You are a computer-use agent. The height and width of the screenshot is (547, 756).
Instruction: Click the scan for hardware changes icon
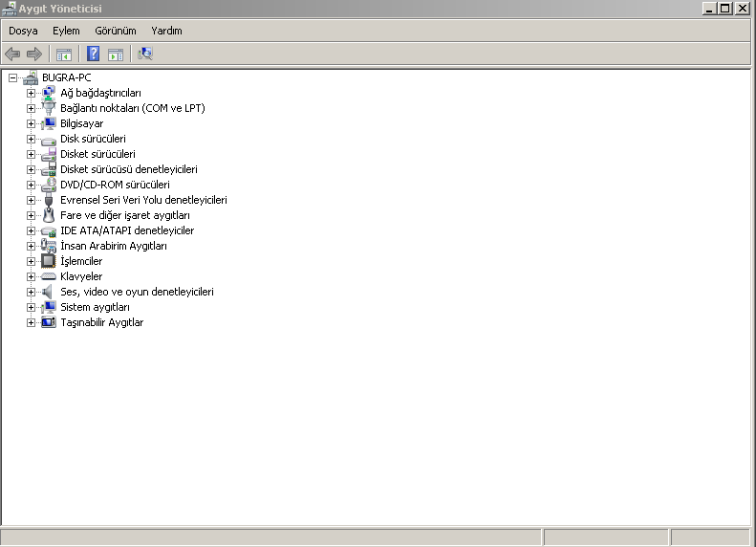[x=145, y=54]
